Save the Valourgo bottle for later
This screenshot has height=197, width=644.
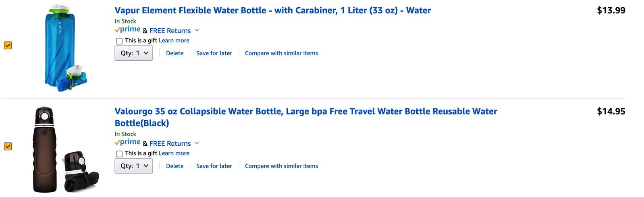coord(214,166)
